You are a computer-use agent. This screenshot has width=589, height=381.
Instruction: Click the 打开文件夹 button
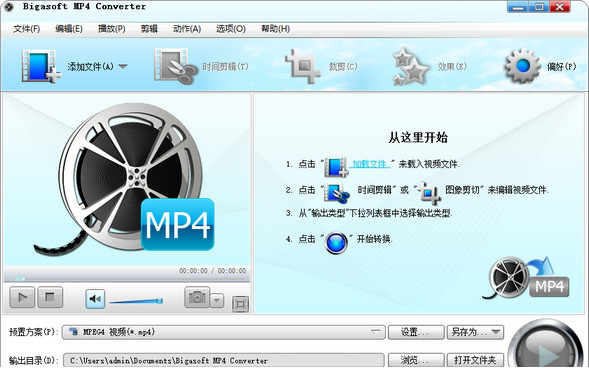[475, 360]
